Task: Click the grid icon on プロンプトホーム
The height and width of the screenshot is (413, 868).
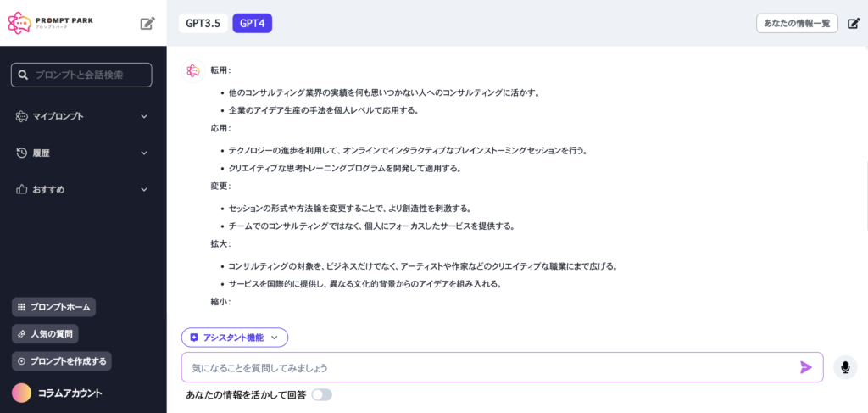Action: pyautogui.click(x=21, y=307)
